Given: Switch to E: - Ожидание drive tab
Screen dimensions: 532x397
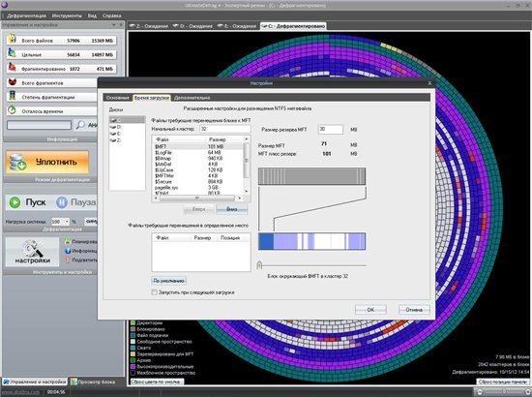Looking at the screenshot, I should (x=236, y=26).
